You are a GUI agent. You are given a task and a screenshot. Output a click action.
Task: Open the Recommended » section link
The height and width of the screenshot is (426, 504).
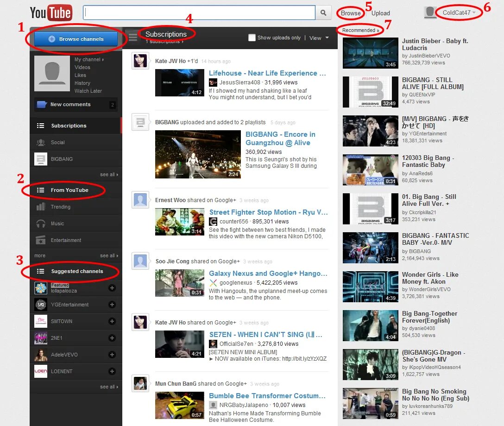pyautogui.click(x=361, y=30)
